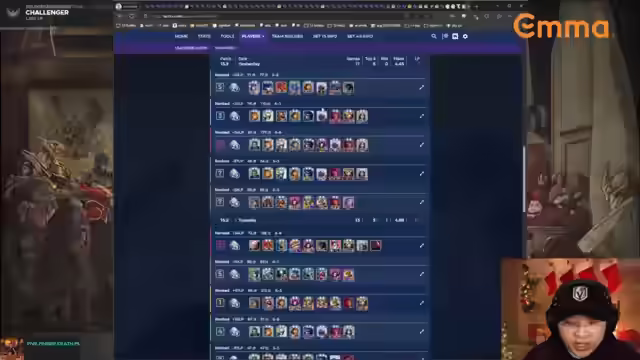This screenshot has height=360, width=640.
Task: Open a new browser tab with the plus button
Action: coord(477,7)
